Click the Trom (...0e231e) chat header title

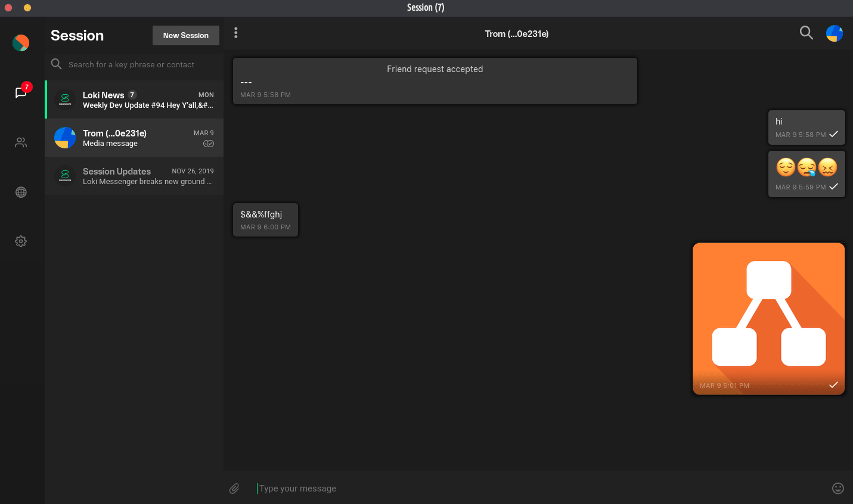(x=517, y=34)
